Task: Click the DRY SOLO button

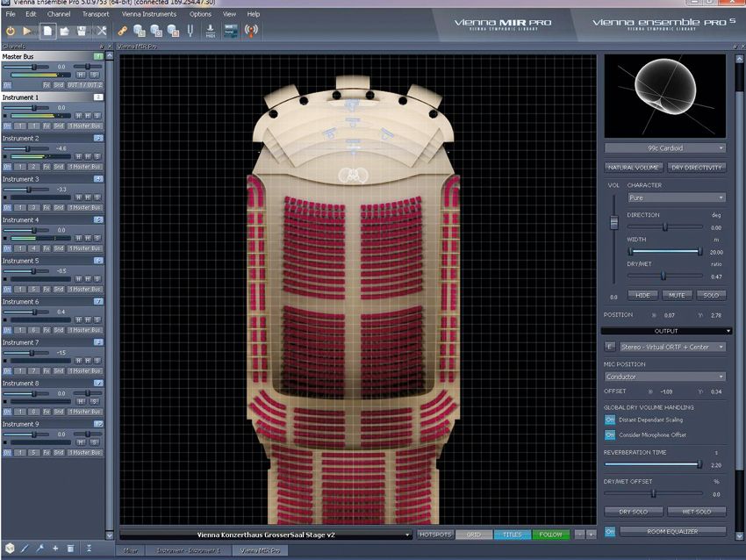Action: pos(634,512)
